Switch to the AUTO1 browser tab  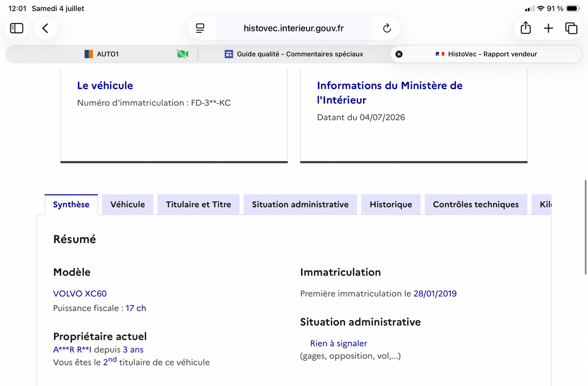pyautogui.click(x=101, y=54)
